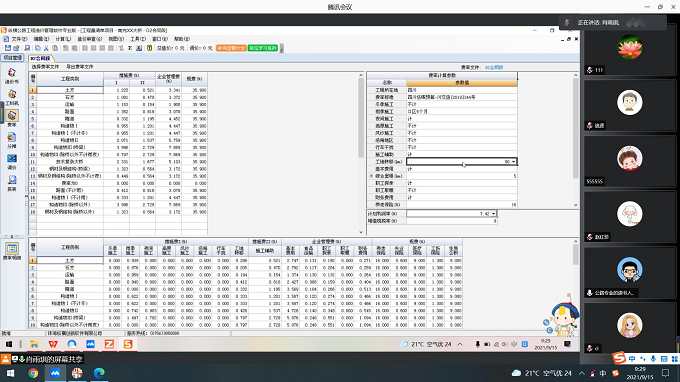Click the microphone icon in shared screen tray
Viewport: 680px width, 382px height.
pyautogui.click(x=477, y=344)
